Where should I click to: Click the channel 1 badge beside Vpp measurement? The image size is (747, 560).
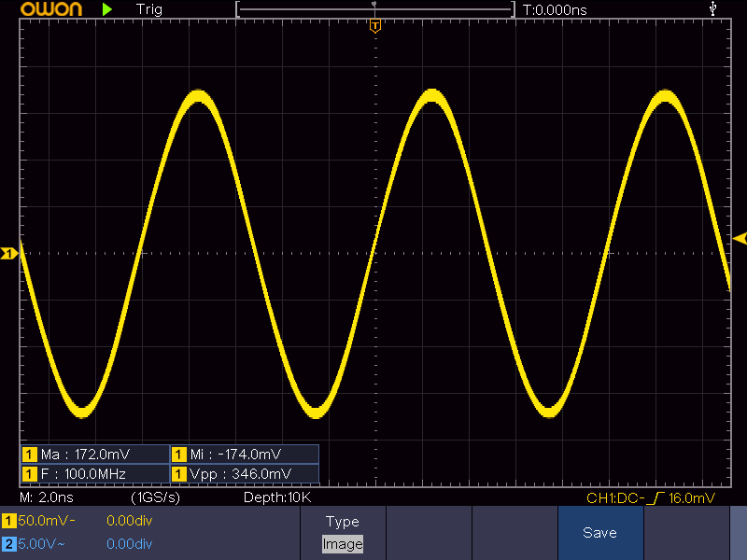(x=179, y=474)
